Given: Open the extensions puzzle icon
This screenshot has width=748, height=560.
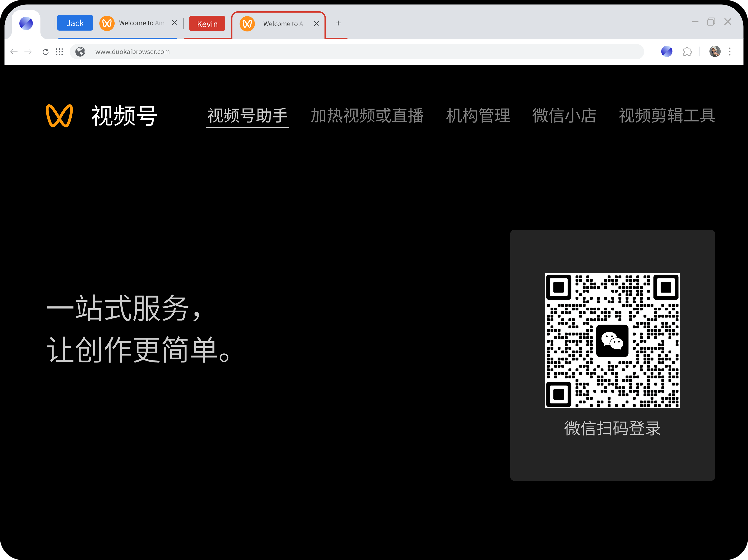Looking at the screenshot, I should coord(688,52).
